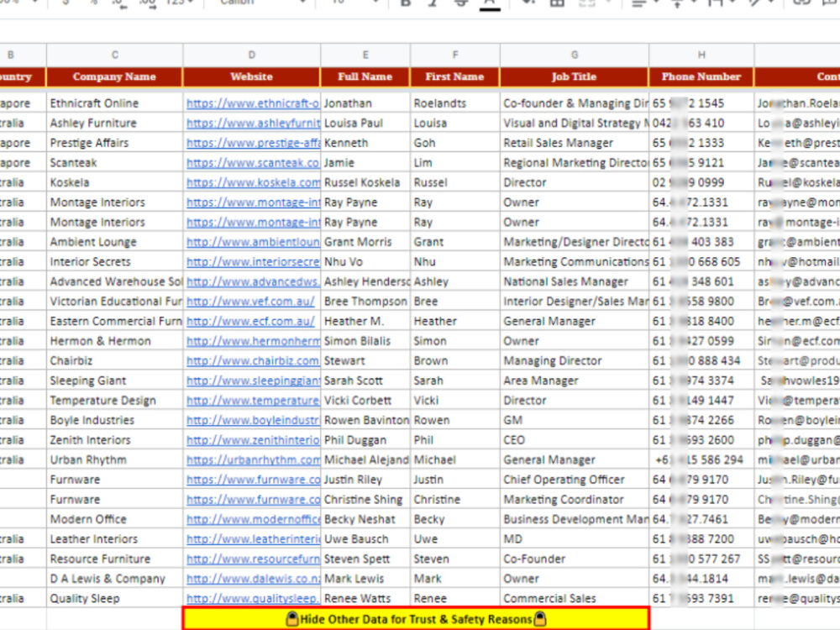Select column G header letter
This screenshot has height=630, width=840.
point(575,55)
